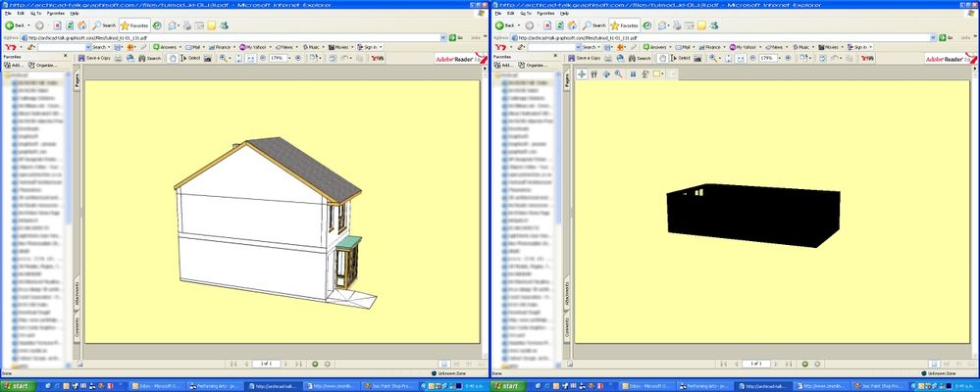Click zoom percentage field in right Adobe Reader
The width and height of the screenshot is (980, 392).
tap(768, 58)
